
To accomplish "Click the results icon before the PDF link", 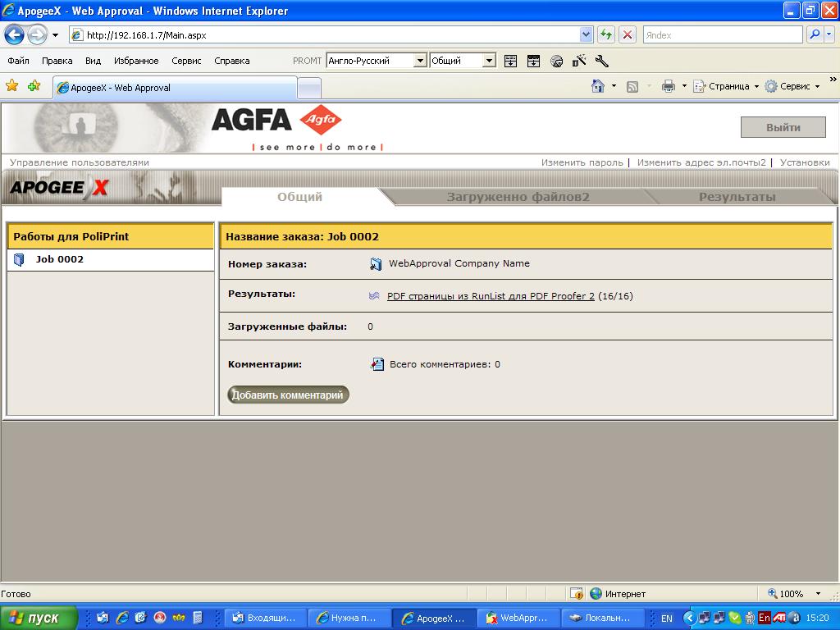I will coord(374,295).
